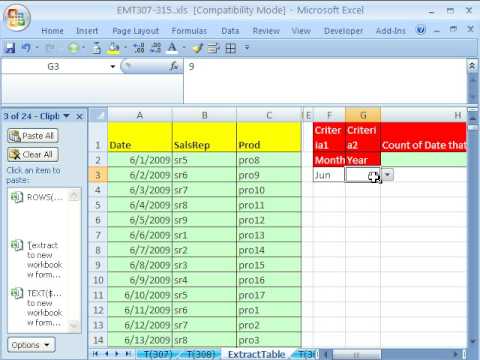480x360 pixels.
Task: Click the green shapes icon in toolbar
Action: point(73,48)
